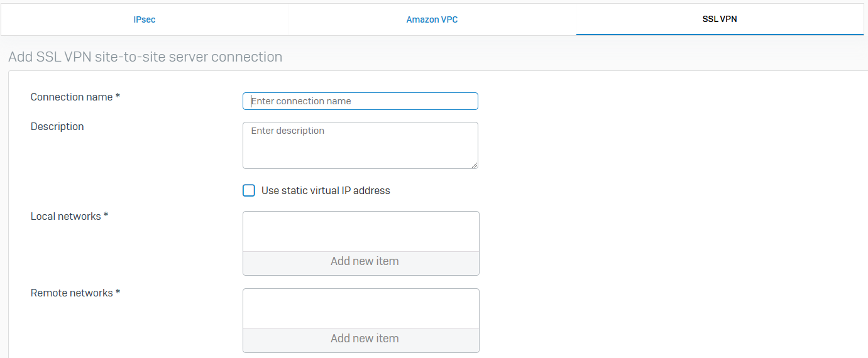Click the "Use static virtual IP address" label
The image size is (868, 358).
coord(326,190)
